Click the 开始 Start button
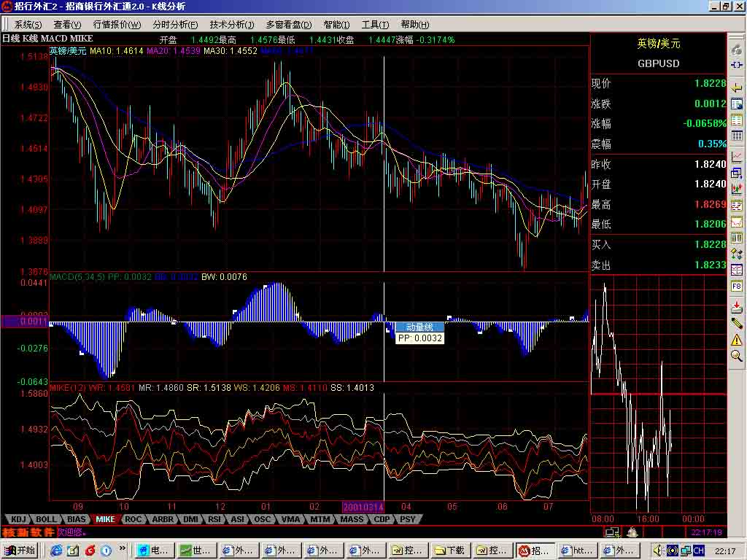This screenshot has height=560, width=747. (20, 551)
